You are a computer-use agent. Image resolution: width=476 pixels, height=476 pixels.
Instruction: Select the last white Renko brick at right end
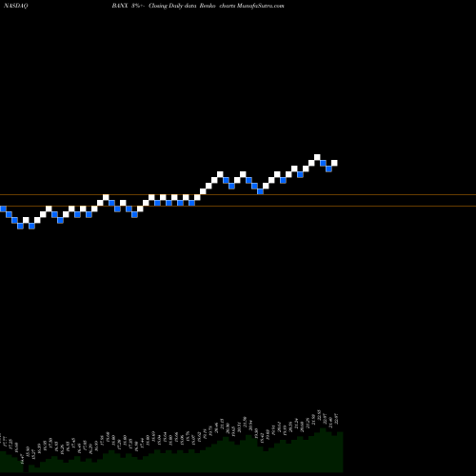[x=334, y=163]
